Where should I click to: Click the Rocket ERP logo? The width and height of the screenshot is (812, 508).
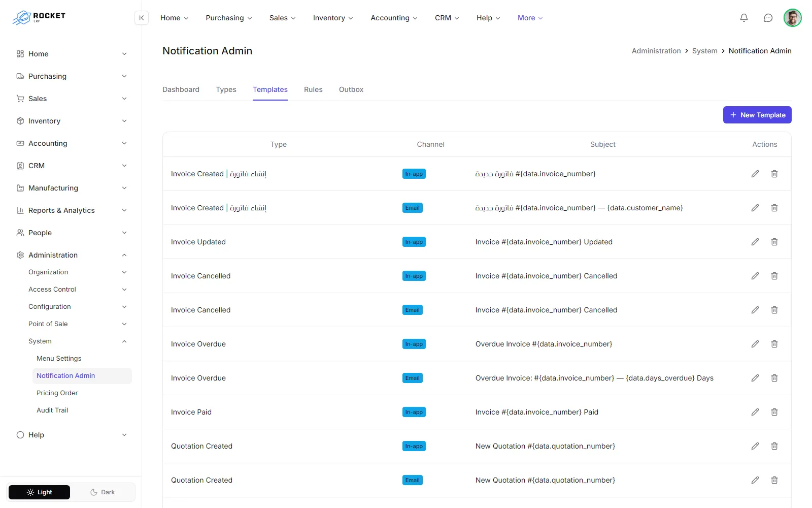point(39,18)
